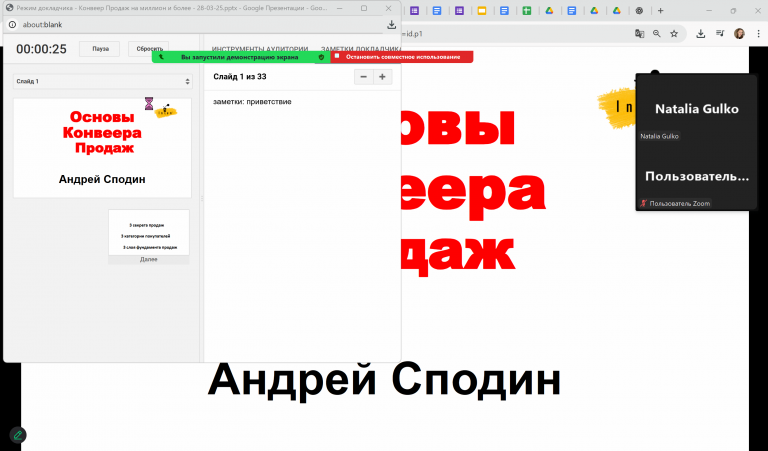Reset the presenter timer with Сбросить

[x=149, y=48]
